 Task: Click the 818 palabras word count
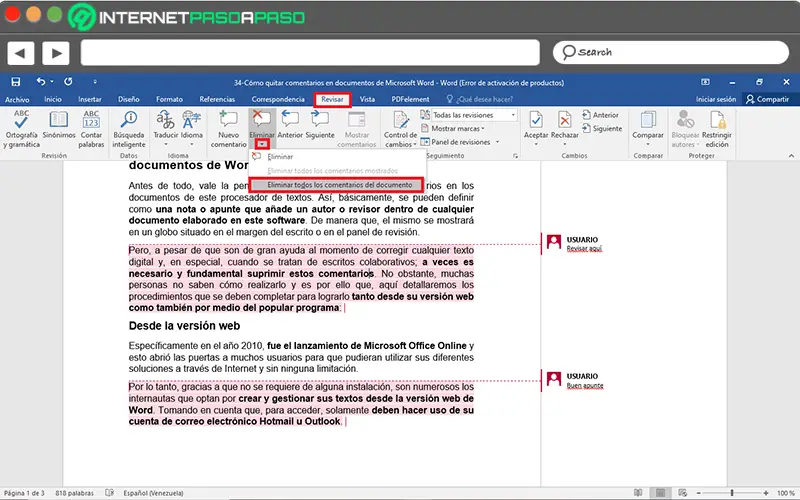pos(74,493)
